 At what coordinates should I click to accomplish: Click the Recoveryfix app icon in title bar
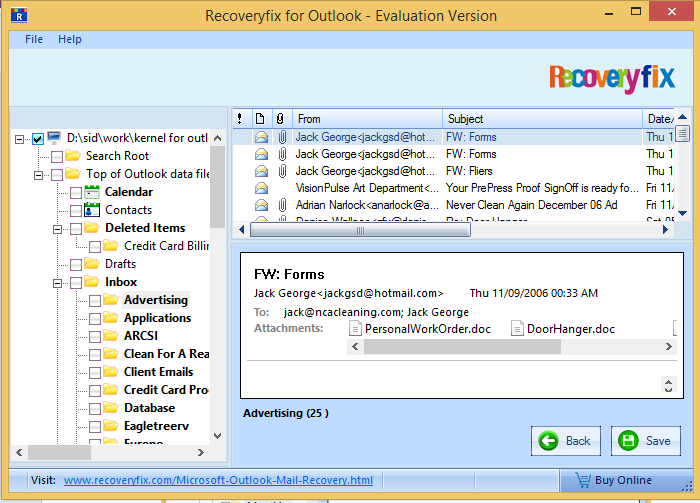click(19, 15)
